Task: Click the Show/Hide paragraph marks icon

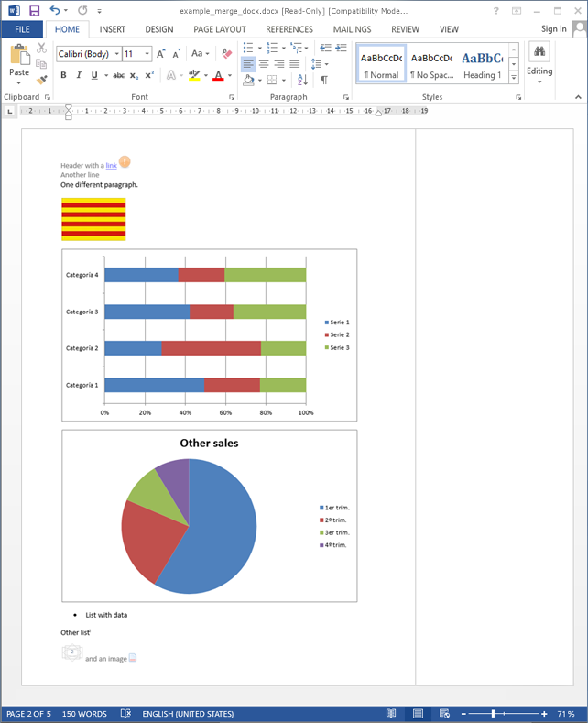Action: (323, 80)
